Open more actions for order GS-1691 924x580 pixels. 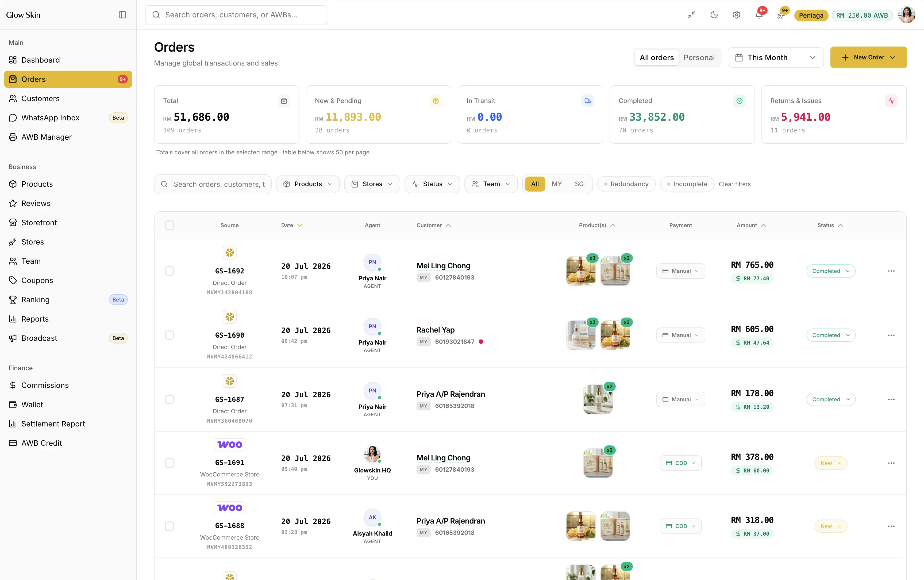(x=891, y=463)
